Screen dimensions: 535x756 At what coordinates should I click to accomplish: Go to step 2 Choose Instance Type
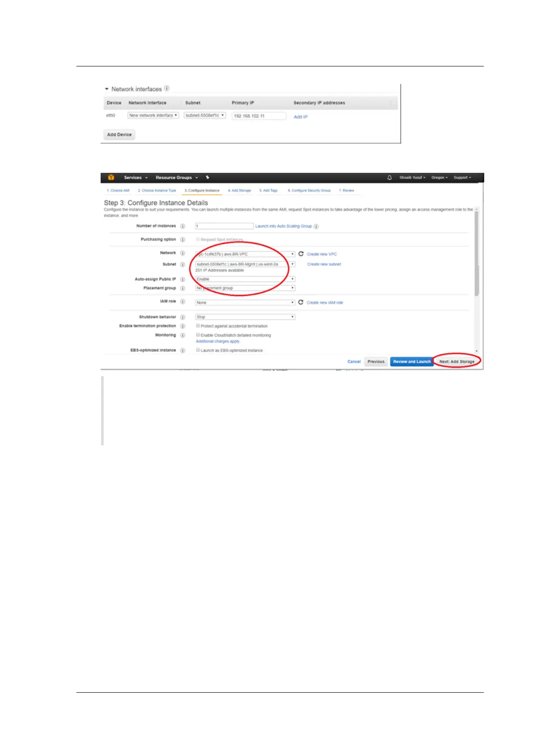pos(157,190)
